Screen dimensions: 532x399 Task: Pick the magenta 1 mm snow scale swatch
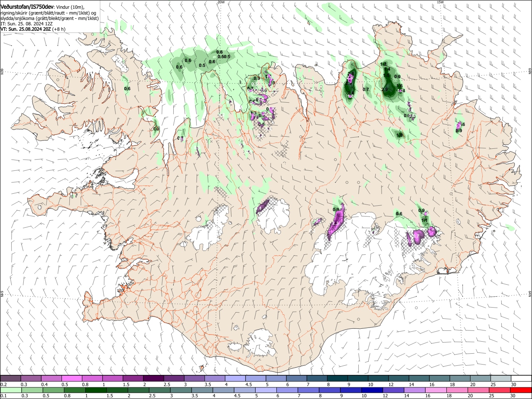click(x=112, y=379)
